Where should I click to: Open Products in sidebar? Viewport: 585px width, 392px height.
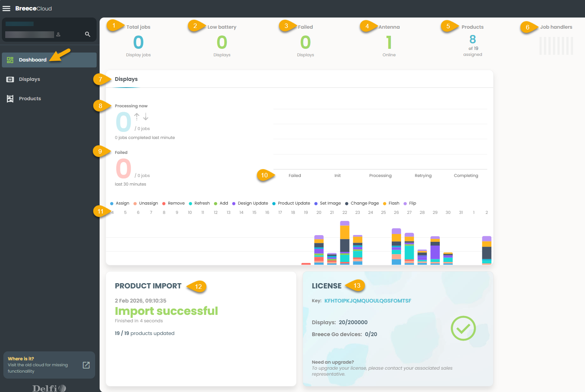tap(49, 99)
